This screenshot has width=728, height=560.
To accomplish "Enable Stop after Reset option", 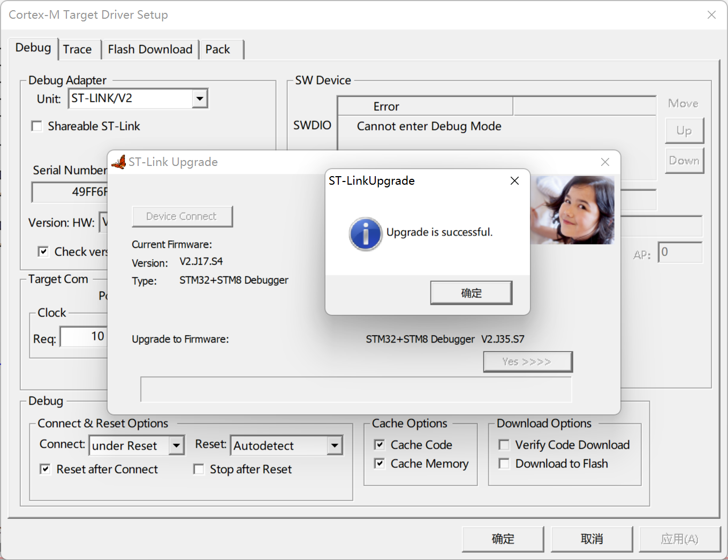I will [x=199, y=470].
